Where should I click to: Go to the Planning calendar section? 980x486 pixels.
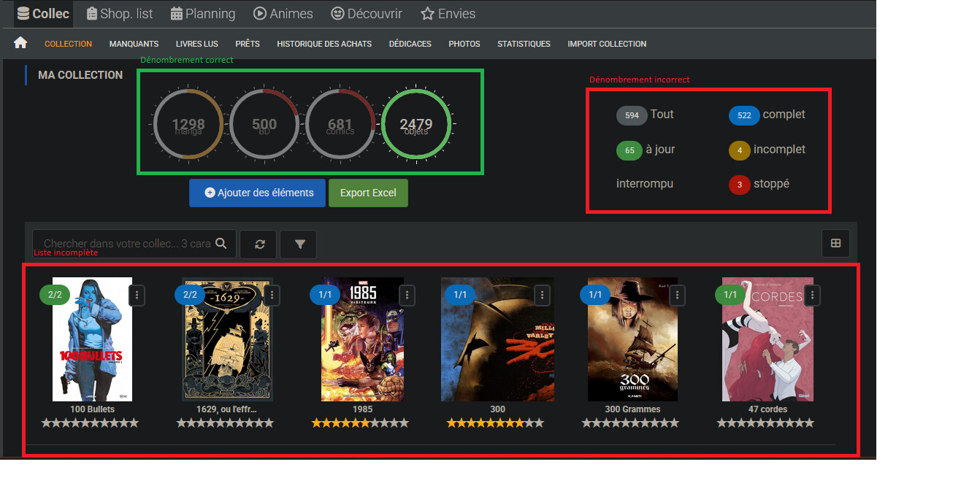(x=203, y=14)
